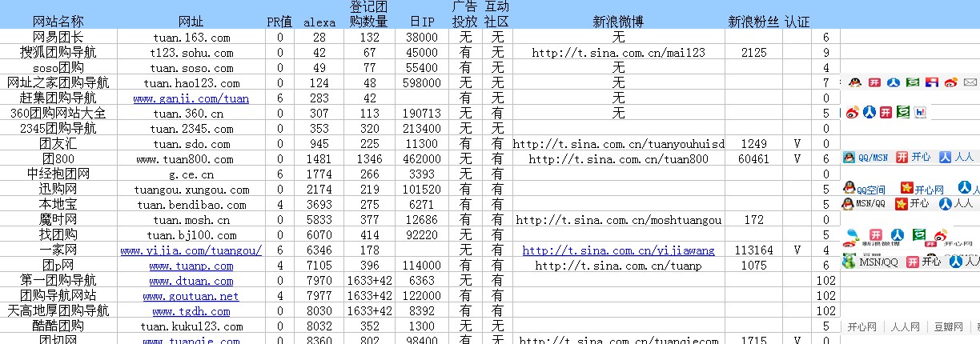Image resolution: width=980 pixels, height=344 pixels.
Task: Select the tuan.kuku123.com cell
Action: coord(191,326)
